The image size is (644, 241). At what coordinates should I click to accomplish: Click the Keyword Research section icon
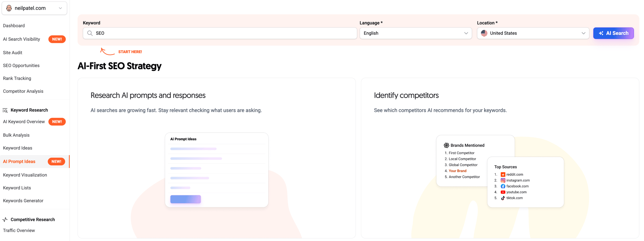(x=5, y=110)
